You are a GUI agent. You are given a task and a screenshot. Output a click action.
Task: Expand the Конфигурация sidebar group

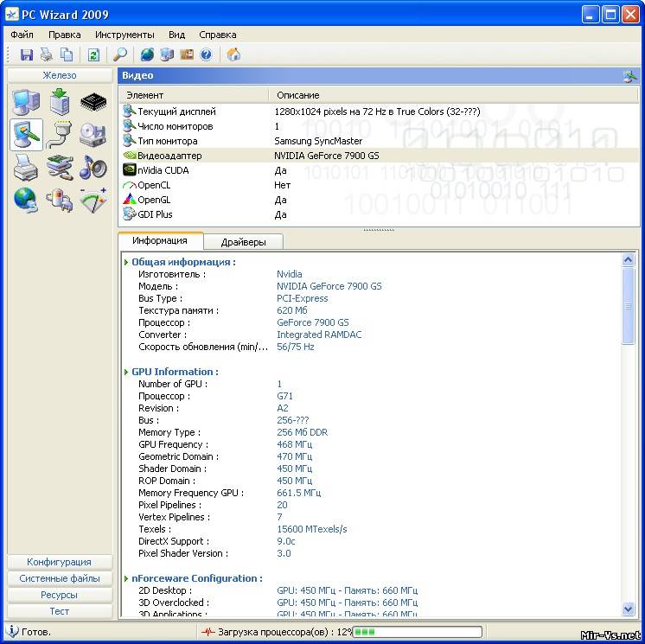tap(59, 562)
